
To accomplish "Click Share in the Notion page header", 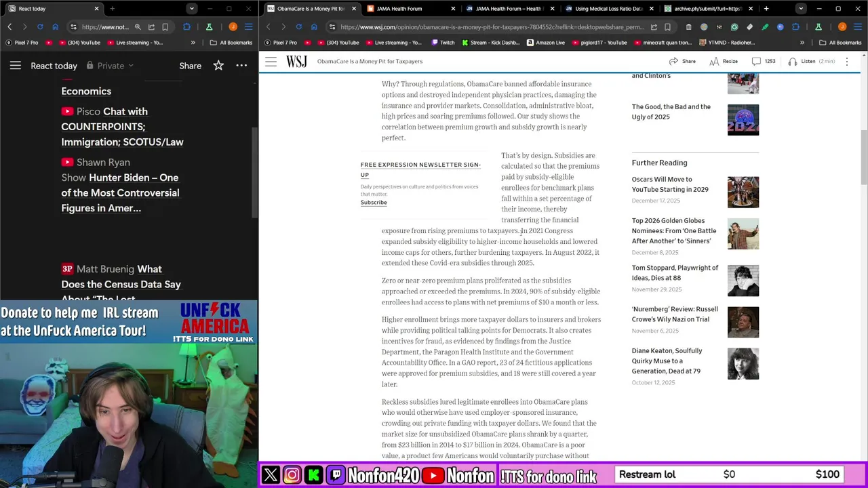I will 190,66.
